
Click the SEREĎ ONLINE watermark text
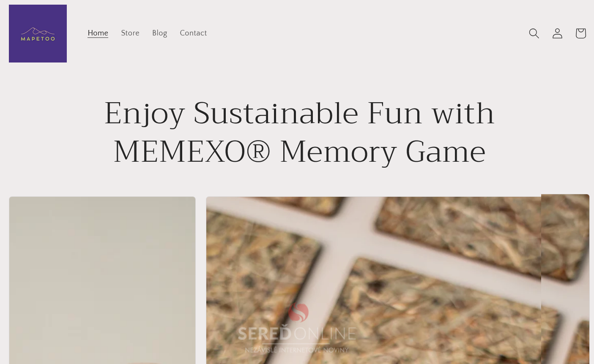297,334
